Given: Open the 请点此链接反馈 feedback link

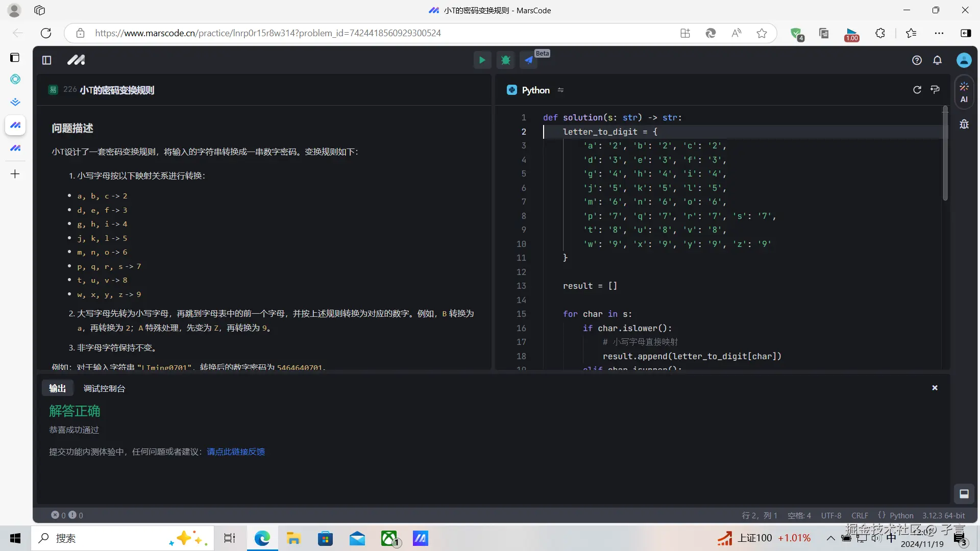Looking at the screenshot, I should pyautogui.click(x=235, y=452).
